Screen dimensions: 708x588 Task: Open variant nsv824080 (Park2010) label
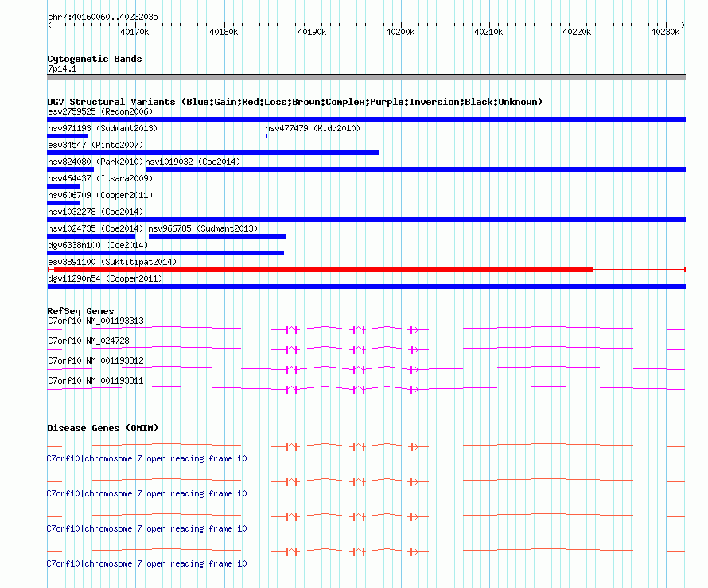95,162
